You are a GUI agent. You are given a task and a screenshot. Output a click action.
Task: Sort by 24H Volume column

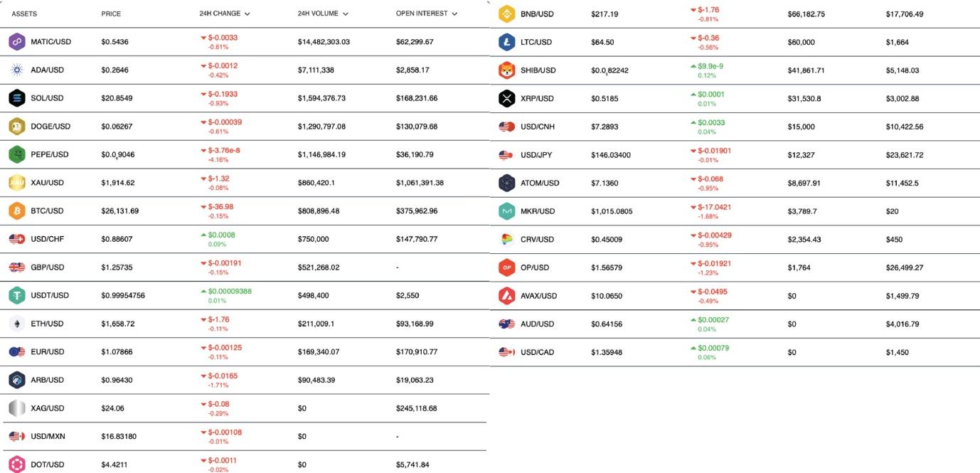323,14
